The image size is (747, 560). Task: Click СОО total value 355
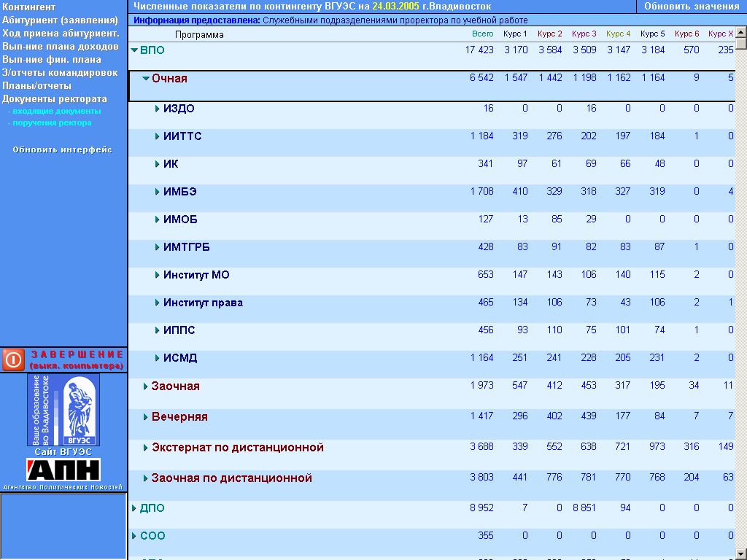(x=485, y=536)
